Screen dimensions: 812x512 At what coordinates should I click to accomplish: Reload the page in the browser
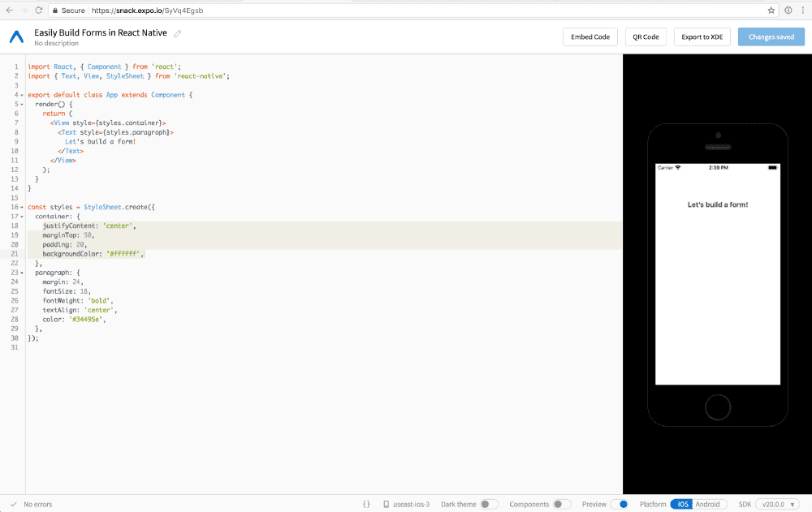pos(37,11)
